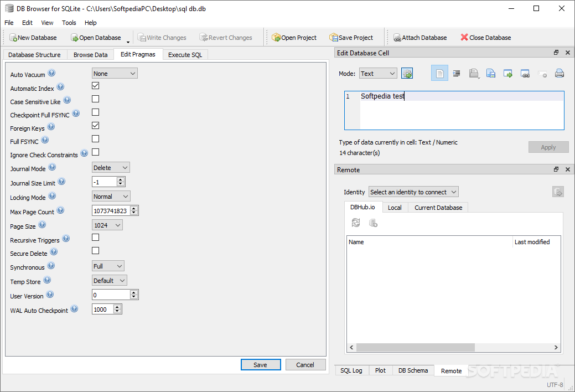Screen dimensions: 575x392
Task: Open the Page Size dropdown
Action: coord(107,225)
